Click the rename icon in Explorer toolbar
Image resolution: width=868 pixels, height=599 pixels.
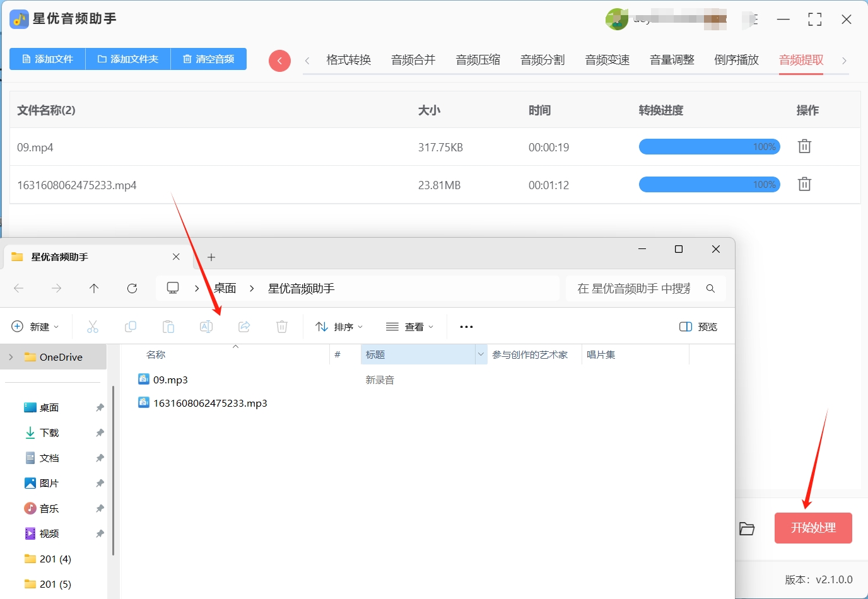coord(206,327)
